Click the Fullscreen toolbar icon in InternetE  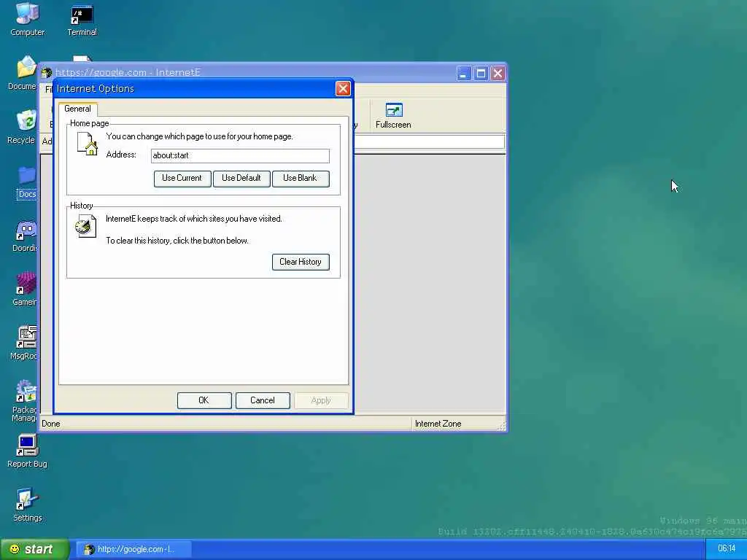tap(393, 116)
